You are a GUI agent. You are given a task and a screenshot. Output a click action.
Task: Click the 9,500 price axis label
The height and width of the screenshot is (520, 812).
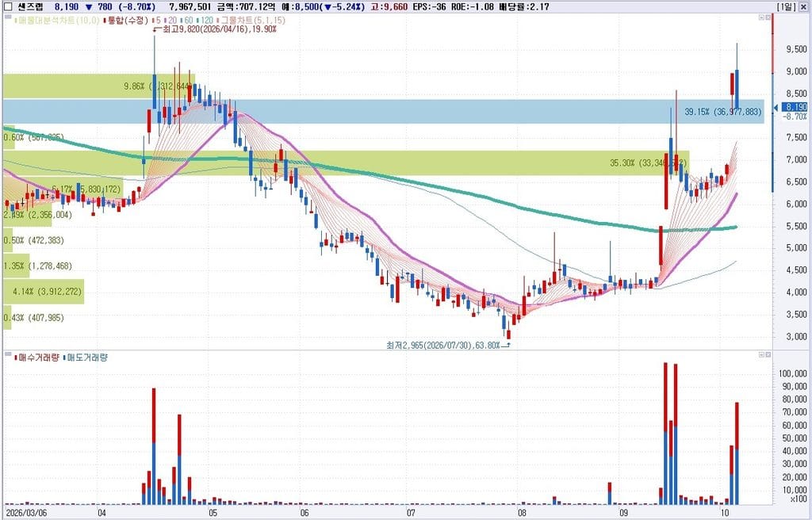[796, 49]
